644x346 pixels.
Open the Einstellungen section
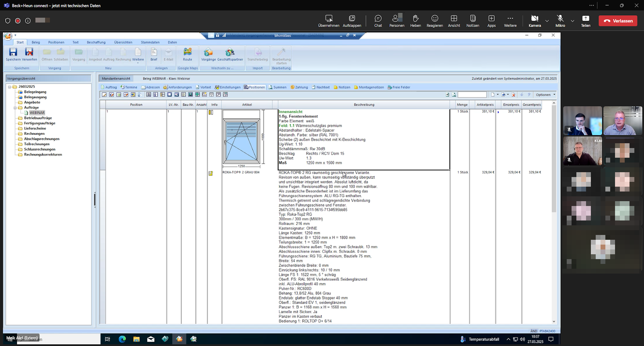point(227,87)
